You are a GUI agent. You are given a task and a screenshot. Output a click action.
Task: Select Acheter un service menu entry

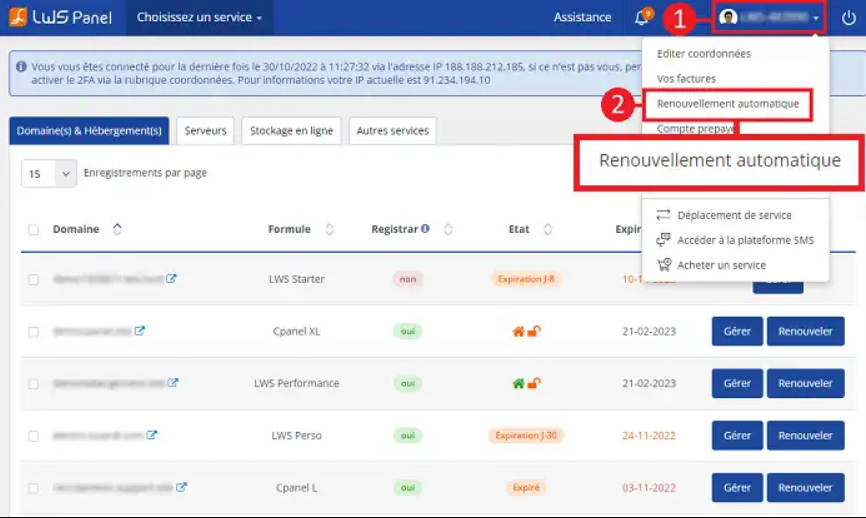pyautogui.click(x=721, y=265)
